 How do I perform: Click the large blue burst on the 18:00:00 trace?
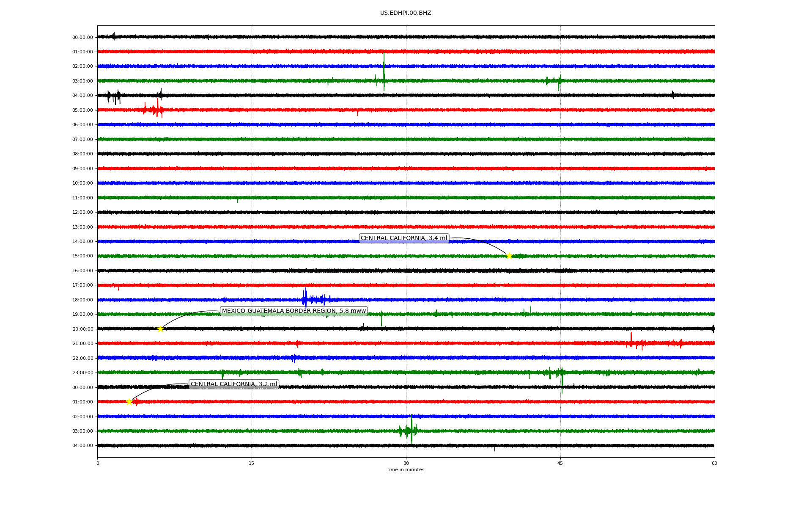[x=305, y=299]
